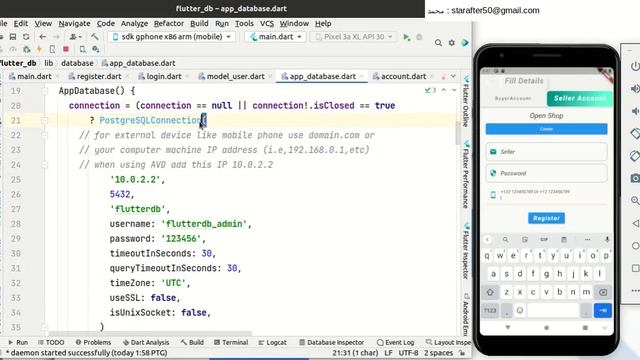Click the Save All toolbar icon
Screen dimensions: 640x360
point(13,37)
